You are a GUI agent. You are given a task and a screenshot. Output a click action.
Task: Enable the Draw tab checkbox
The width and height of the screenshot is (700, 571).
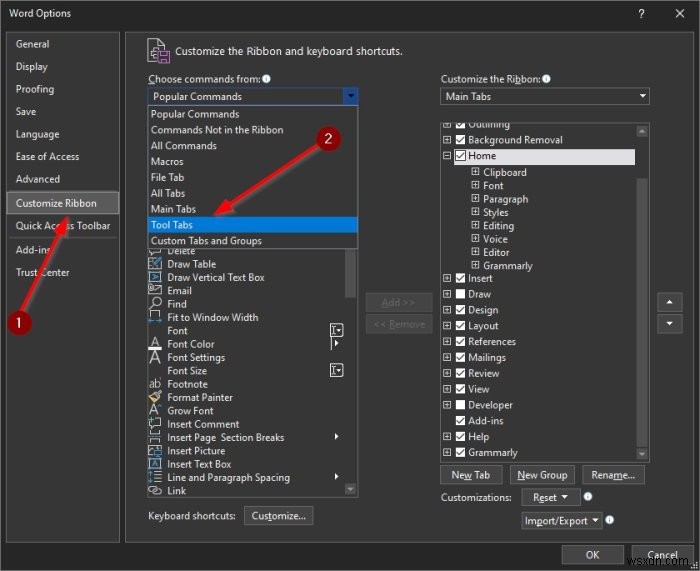coord(460,294)
